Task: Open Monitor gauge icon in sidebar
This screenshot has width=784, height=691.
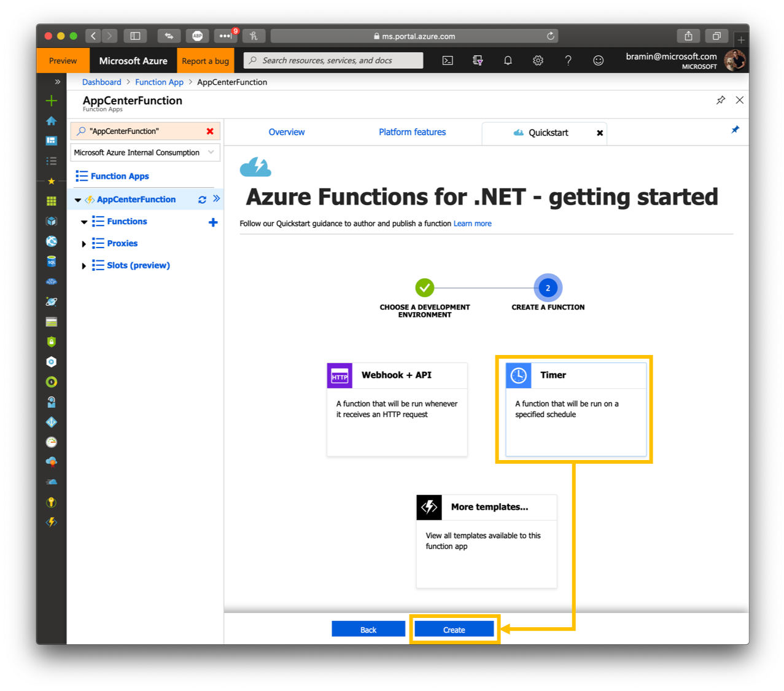Action: (52, 442)
